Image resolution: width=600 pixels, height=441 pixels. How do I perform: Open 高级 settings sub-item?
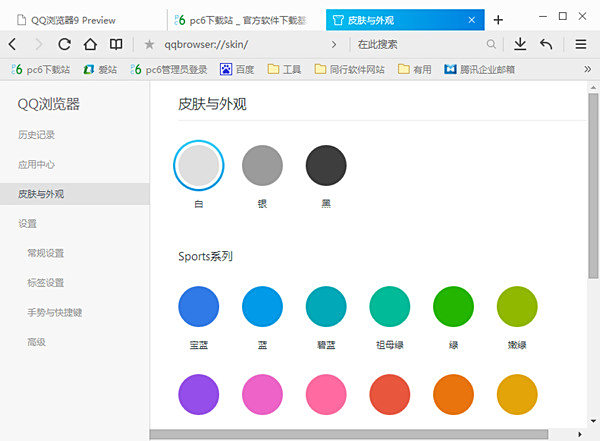tap(36, 342)
